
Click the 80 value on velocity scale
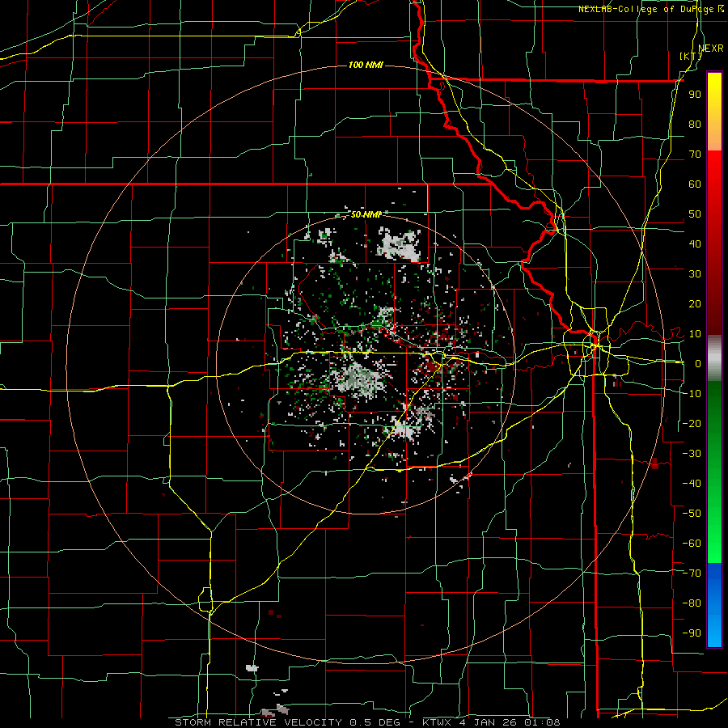[695, 124]
